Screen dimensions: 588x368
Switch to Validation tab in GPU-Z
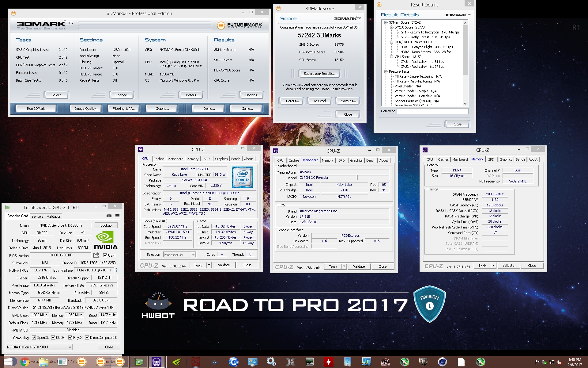[54, 217]
